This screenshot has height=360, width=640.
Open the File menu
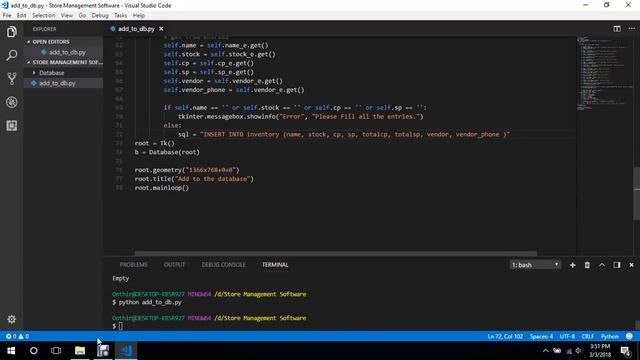(x=7, y=16)
